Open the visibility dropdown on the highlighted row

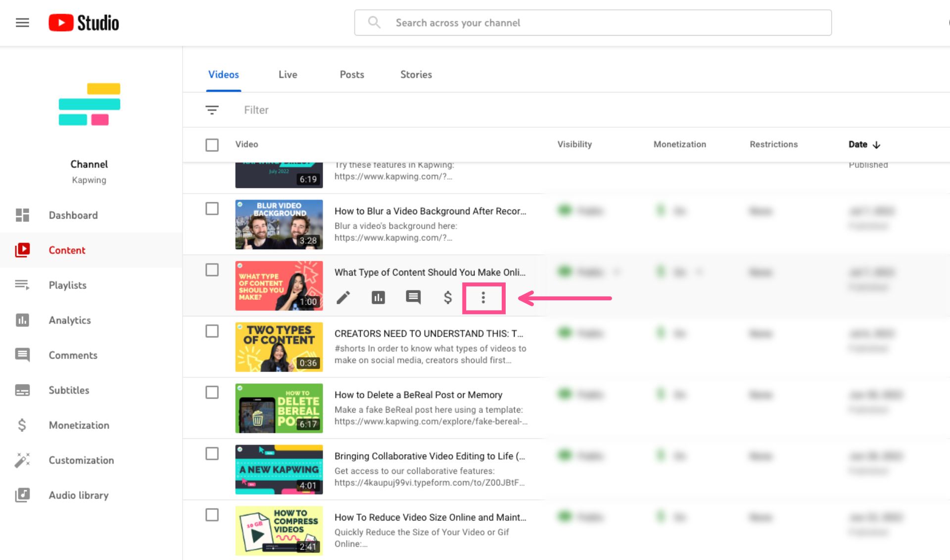tap(617, 272)
